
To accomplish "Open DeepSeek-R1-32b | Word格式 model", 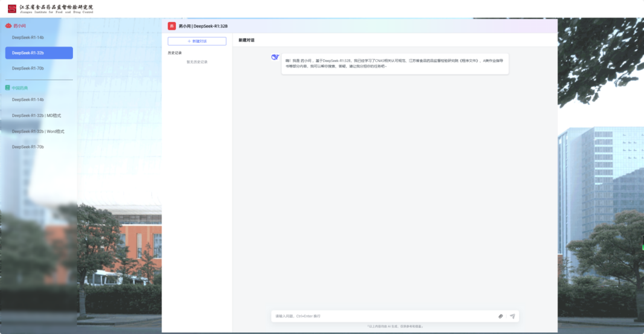I will (39, 131).
